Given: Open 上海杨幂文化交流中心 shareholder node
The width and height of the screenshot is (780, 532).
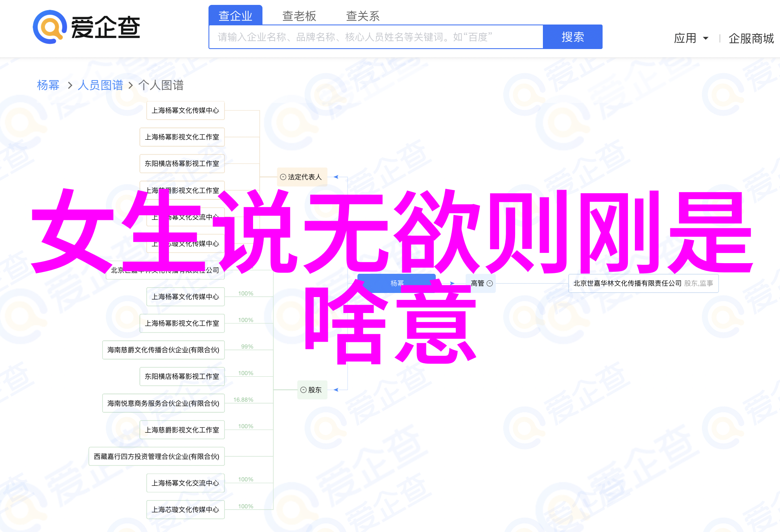Looking at the screenshot, I should pyautogui.click(x=186, y=483).
